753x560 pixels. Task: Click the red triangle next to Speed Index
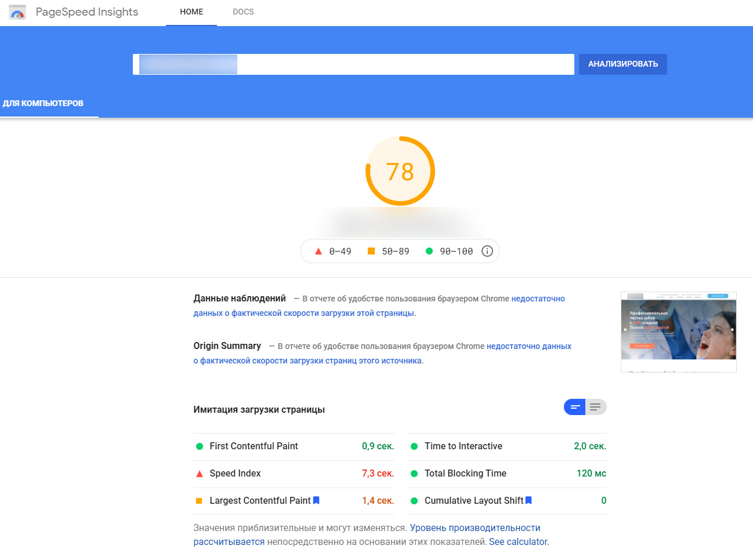point(199,474)
